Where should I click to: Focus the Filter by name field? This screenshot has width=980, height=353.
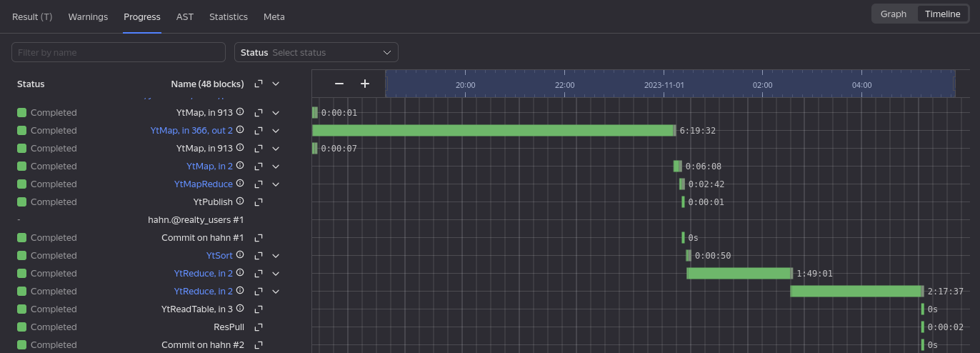coord(119,52)
